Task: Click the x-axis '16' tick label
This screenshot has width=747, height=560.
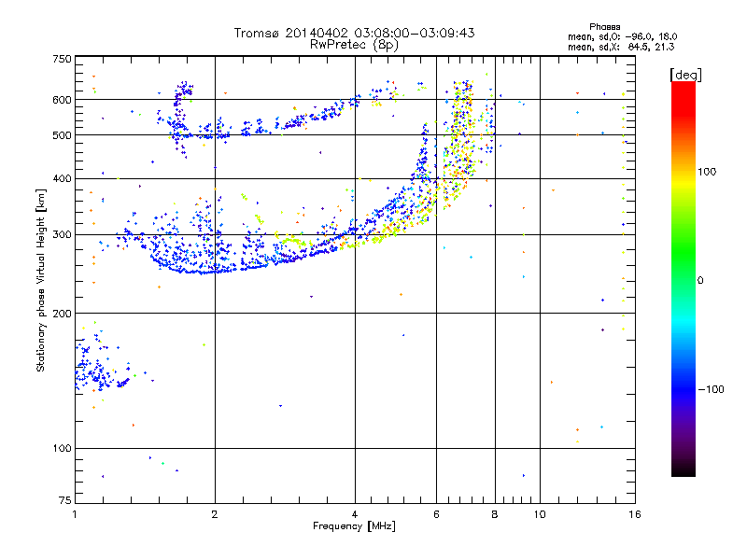Action: (x=635, y=514)
